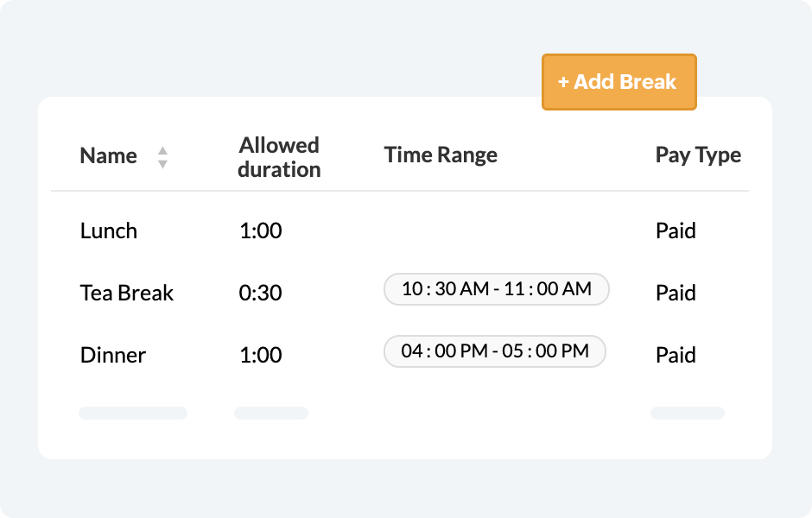Click Tea Break's 0:30 allowed duration
The width and height of the screenshot is (812, 518).
(x=260, y=293)
